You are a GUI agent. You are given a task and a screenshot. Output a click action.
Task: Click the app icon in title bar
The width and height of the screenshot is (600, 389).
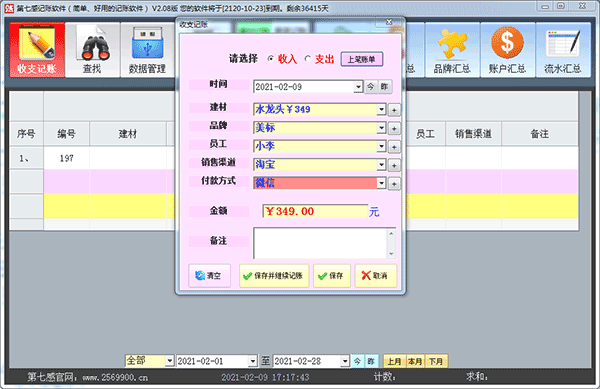pyautogui.click(x=9, y=8)
